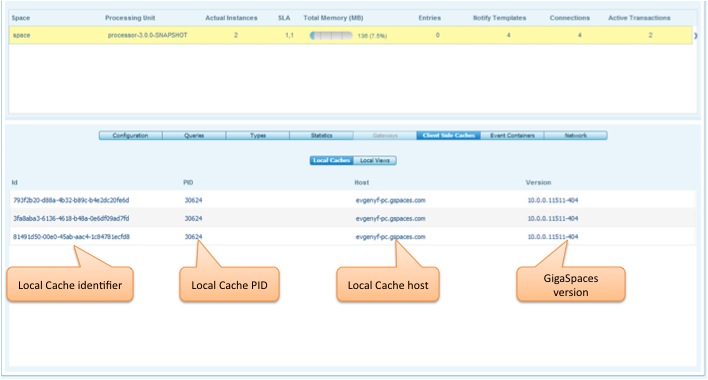Select cache id starting with 3fa8aba3
Screen dimensions: 708x380
(x=71, y=218)
